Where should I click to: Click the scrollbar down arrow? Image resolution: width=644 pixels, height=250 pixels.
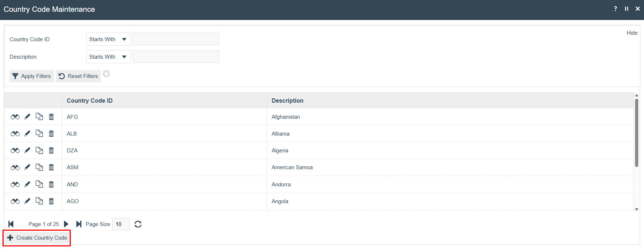click(x=636, y=210)
